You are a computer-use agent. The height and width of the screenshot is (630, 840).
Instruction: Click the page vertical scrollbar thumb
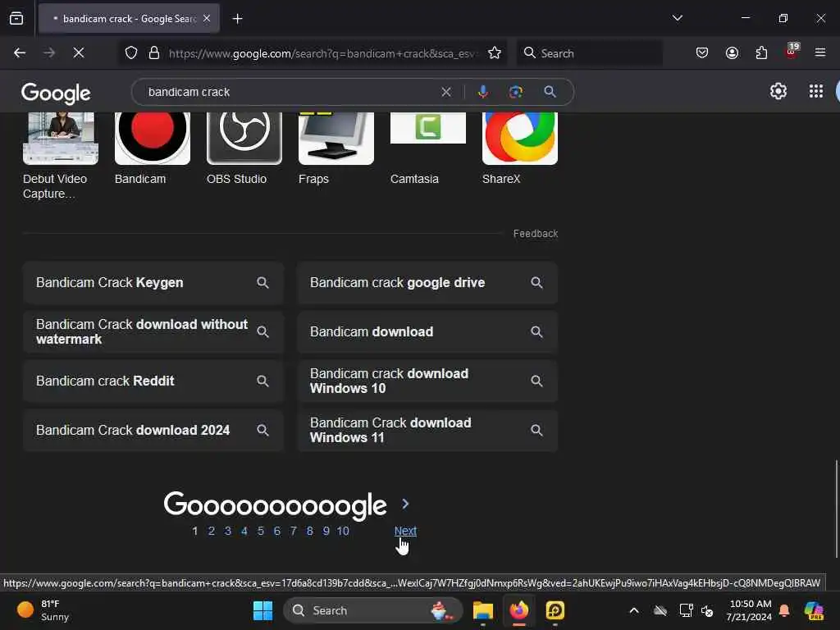(837, 509)
